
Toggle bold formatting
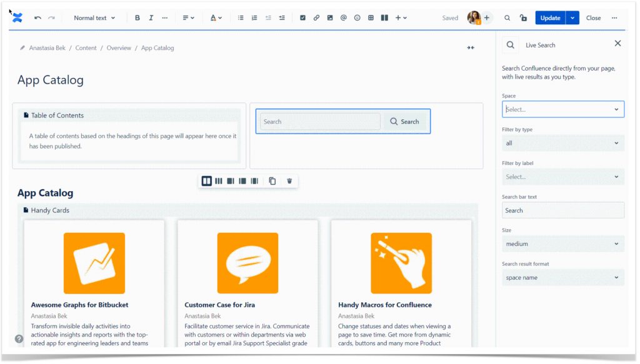click(x=137, y=17)
